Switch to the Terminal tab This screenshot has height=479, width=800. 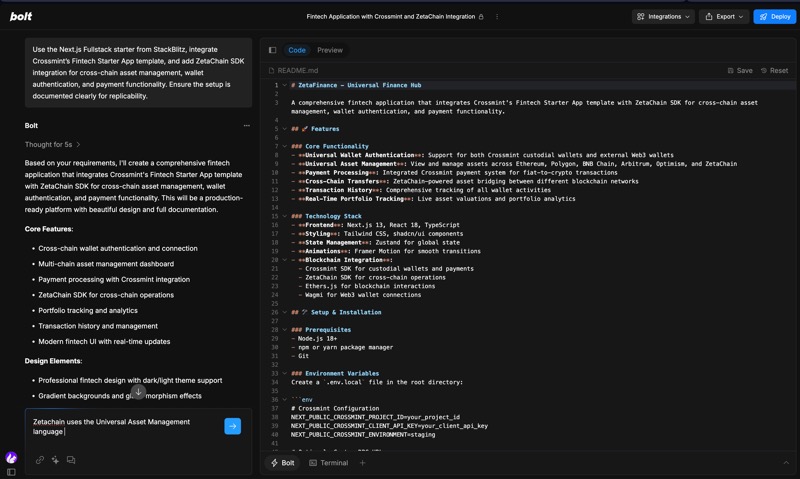click(x=328, y=463)
